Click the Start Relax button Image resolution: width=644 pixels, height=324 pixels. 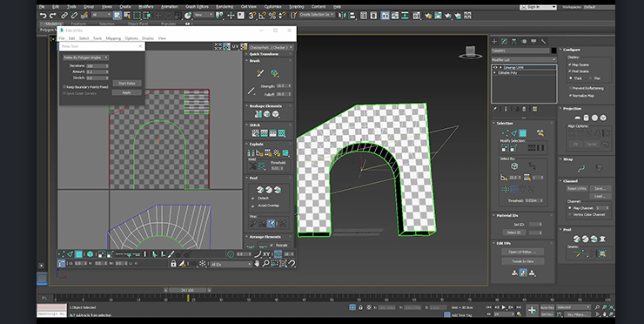127,83
